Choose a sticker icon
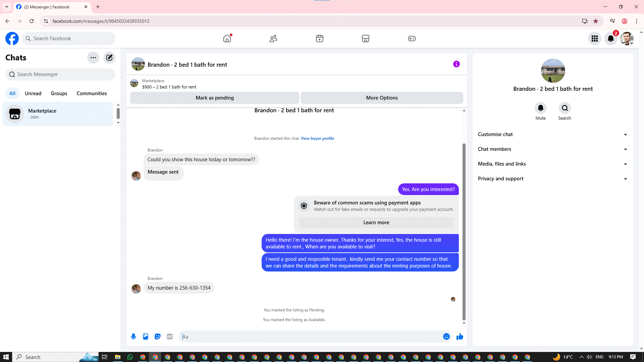 coord(158,337)
